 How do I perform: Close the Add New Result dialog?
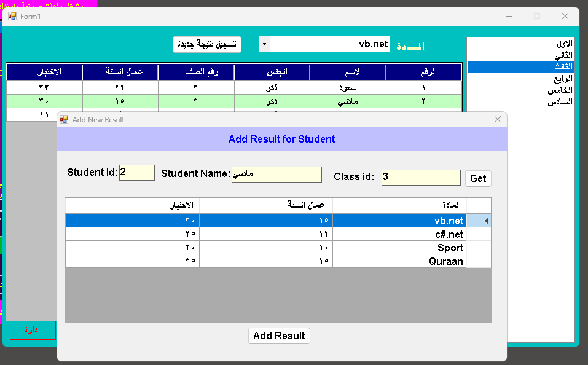tap(498, 119)
